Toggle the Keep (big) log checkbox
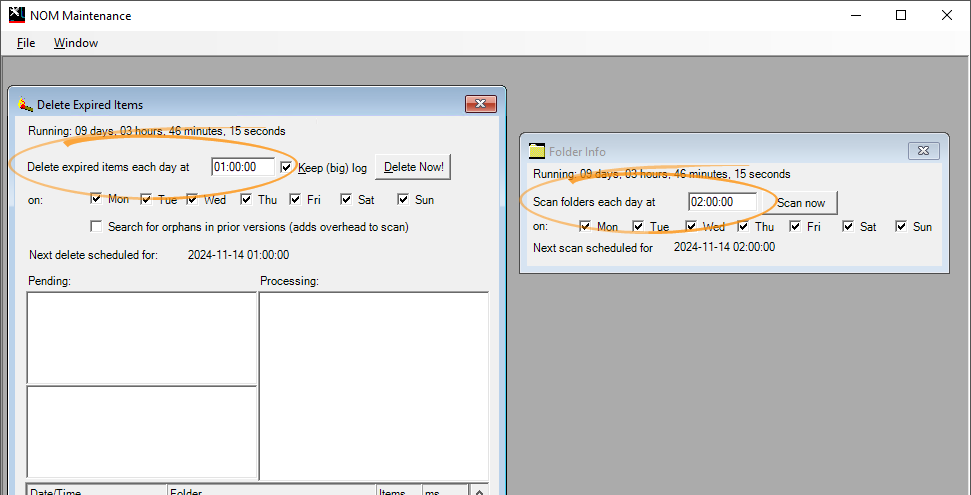 tap(286, 167)
